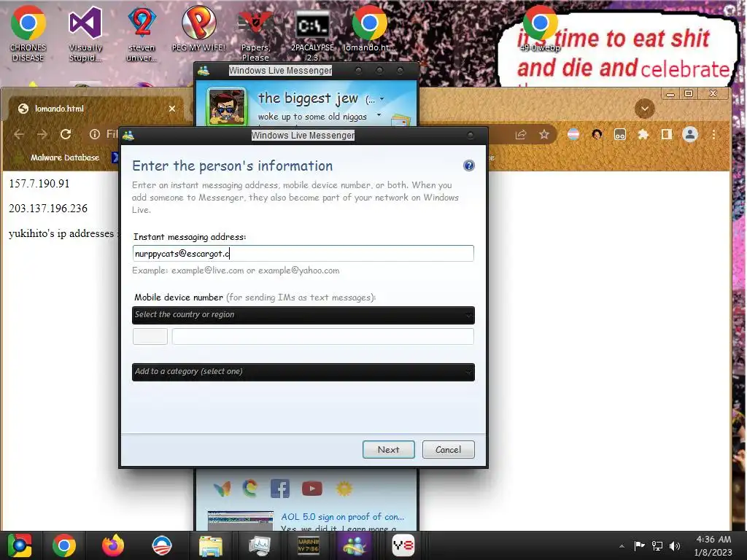Close the lomando.html tab

(172, 109)
